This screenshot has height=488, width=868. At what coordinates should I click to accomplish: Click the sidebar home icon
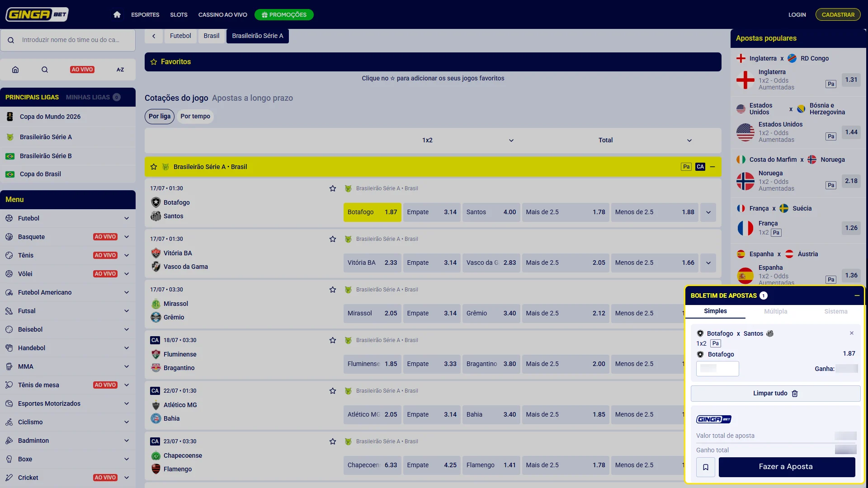click(15, 70)
